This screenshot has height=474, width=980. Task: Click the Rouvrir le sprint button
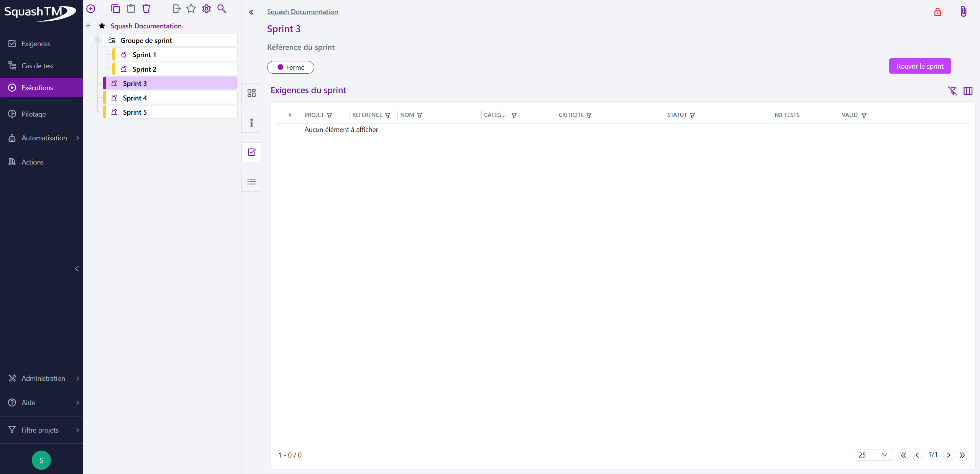pyautogui.click(x=920, y=66)
